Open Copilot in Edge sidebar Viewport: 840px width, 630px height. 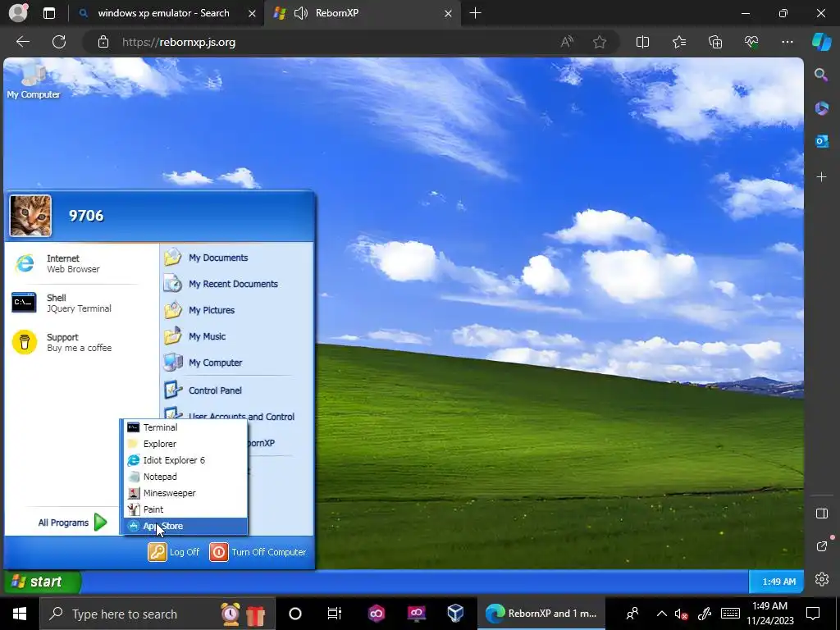coord(821,42)
